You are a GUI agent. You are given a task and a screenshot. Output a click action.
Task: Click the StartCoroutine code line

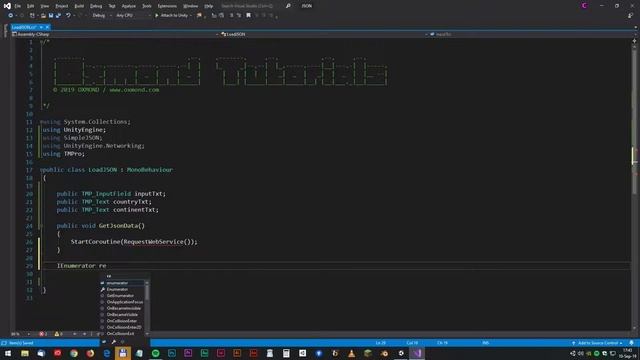(134, 242)
